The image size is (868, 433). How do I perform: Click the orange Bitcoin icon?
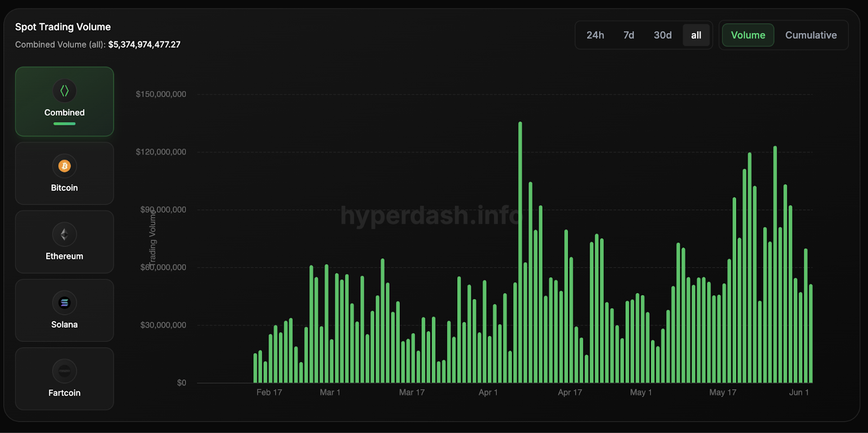coord(65,166)
